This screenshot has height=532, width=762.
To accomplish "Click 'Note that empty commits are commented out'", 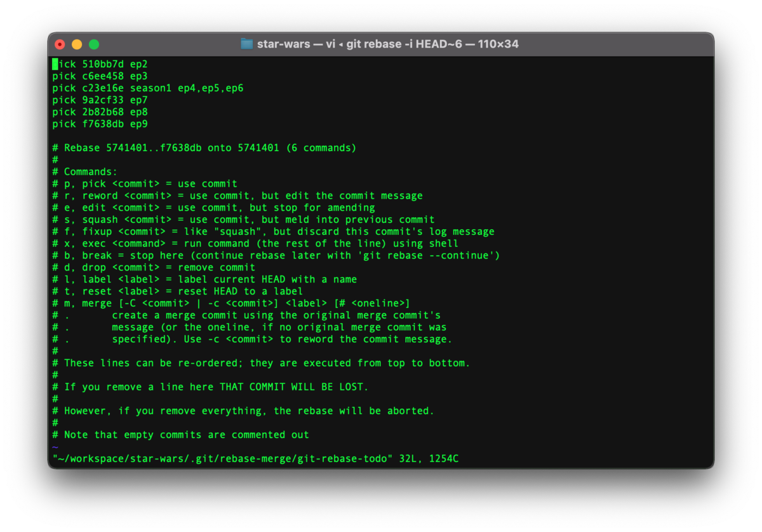I will click(180, 435).
